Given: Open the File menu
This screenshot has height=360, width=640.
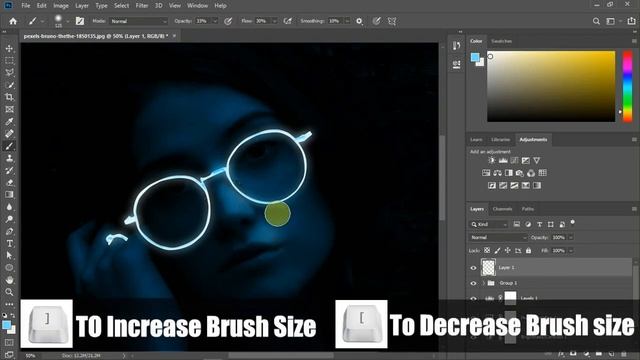Looking at the screenshot, I should pos(26,6).
